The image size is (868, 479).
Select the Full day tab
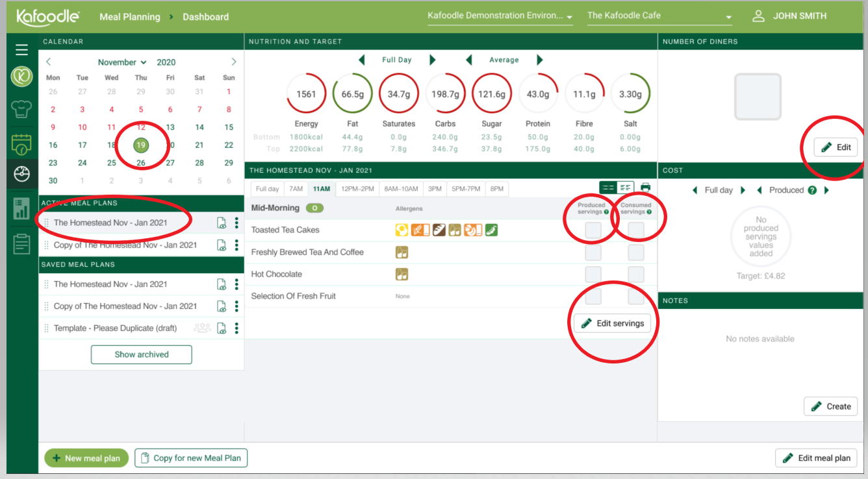[267, 189]
